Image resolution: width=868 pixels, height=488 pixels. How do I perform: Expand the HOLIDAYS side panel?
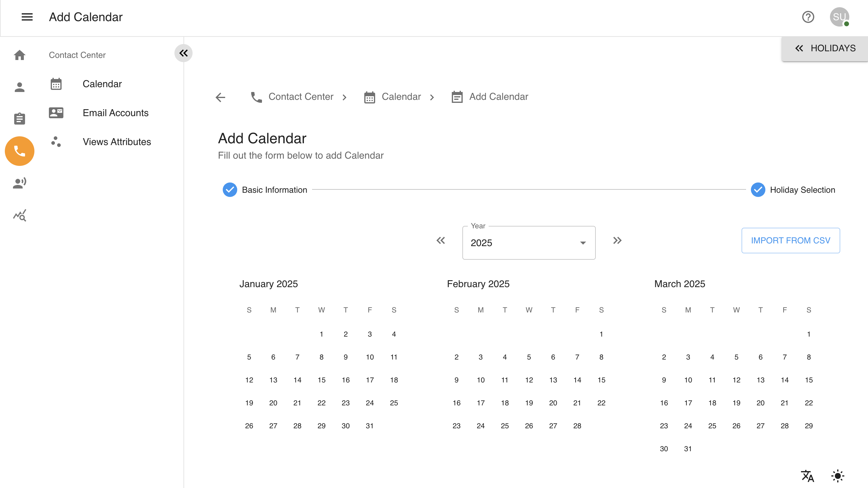pos(825,48)
